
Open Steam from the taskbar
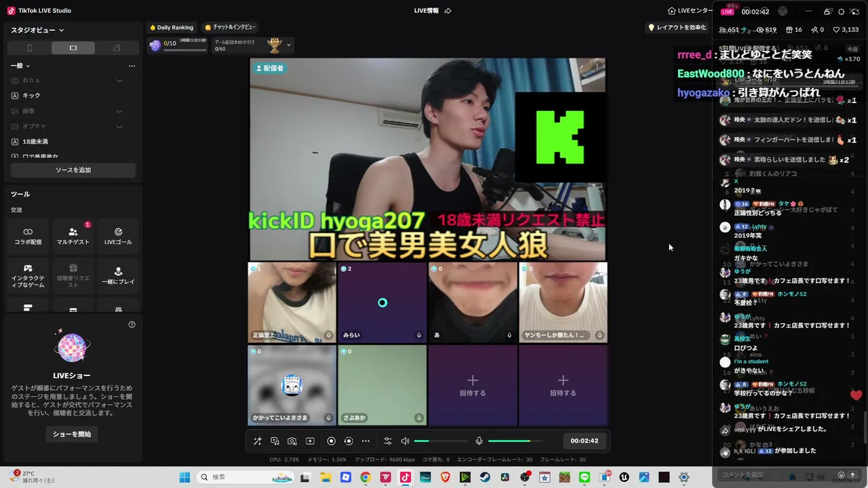[485, 477]
